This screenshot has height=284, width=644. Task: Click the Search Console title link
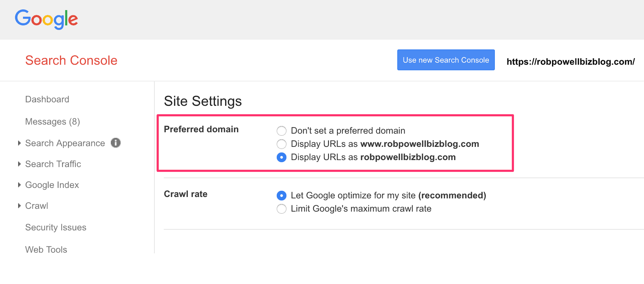pyautogui.click(x=71, y=60)
